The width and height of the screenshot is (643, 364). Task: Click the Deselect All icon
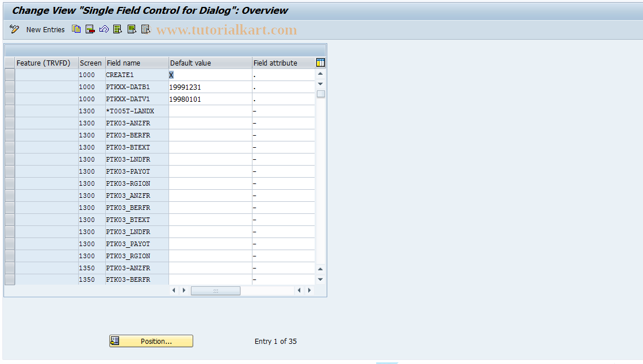point(146,29)
